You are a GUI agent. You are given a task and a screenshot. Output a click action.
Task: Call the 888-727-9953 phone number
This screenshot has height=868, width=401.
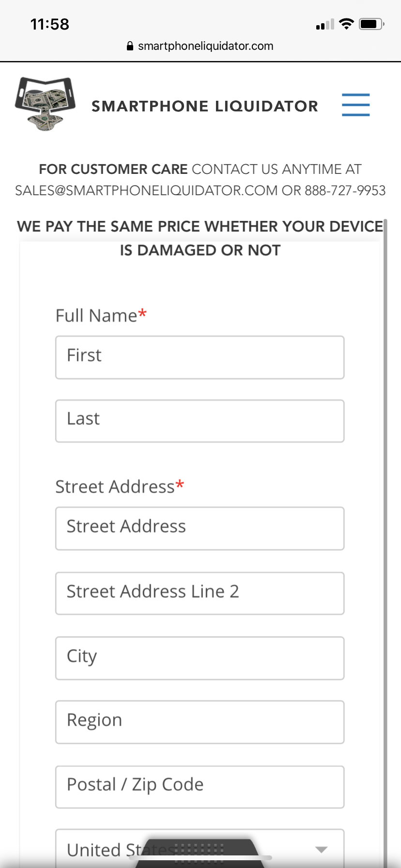pyautogui.click(x=345, y=190)
